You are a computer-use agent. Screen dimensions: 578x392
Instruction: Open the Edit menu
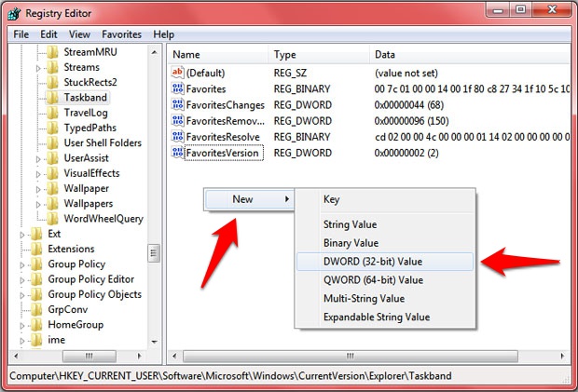coord(48,34)
